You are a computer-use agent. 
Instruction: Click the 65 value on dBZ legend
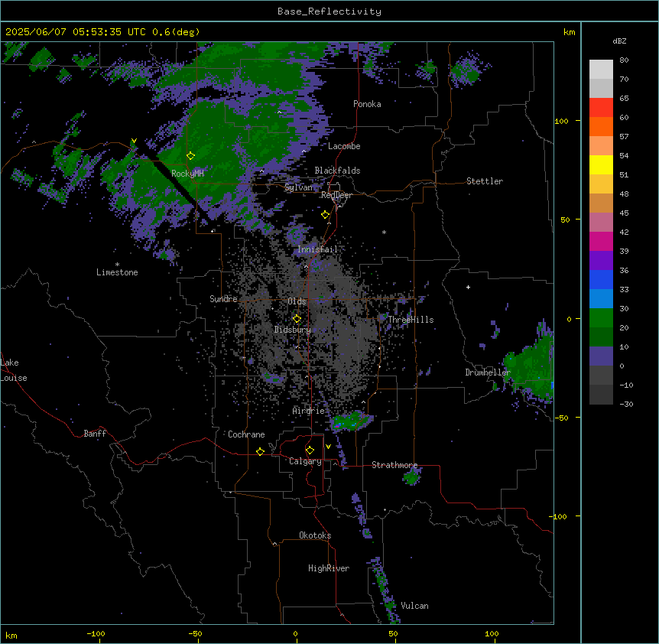coord(624,98)
